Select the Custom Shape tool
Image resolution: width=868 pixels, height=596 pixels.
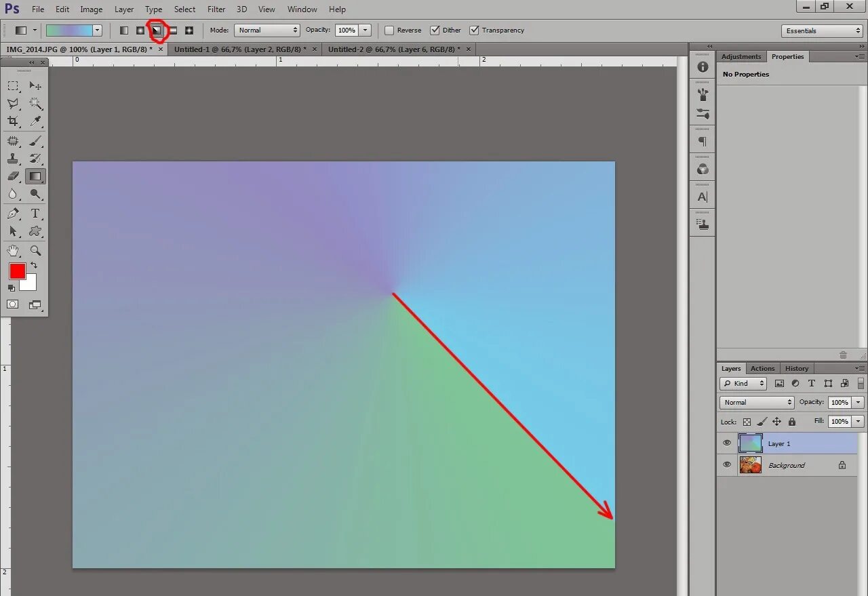tap(35, 231)
